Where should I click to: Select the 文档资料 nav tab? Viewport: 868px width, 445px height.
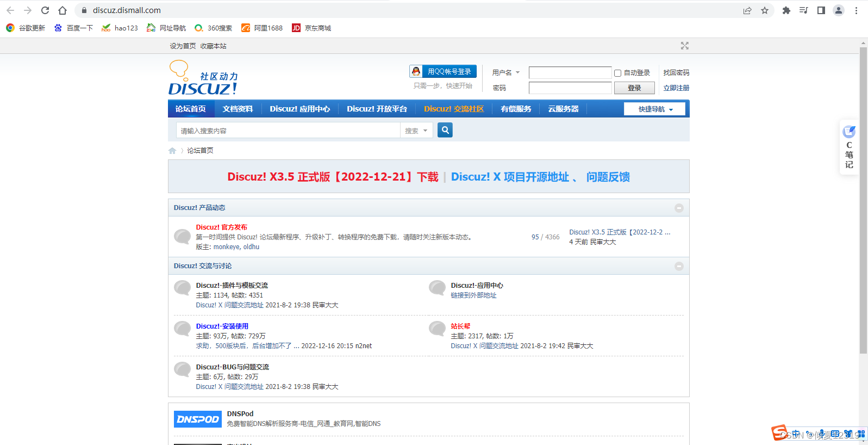pyautogui.click(x=238, y=109)
